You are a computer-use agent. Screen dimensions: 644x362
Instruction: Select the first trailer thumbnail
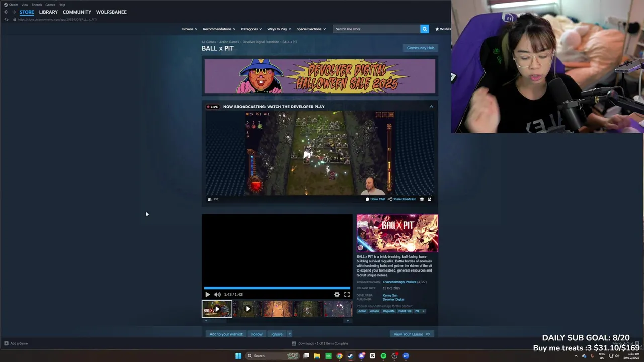(217, 309)
